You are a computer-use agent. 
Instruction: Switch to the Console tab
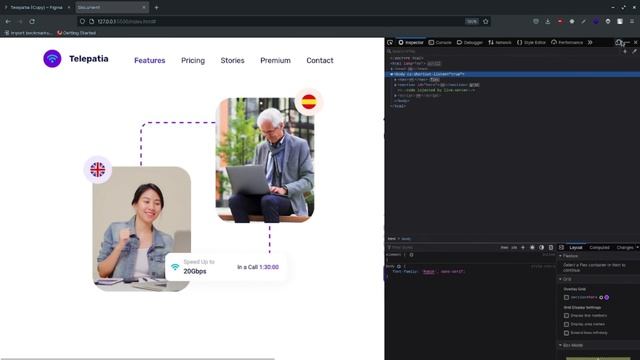pos(440,42)
